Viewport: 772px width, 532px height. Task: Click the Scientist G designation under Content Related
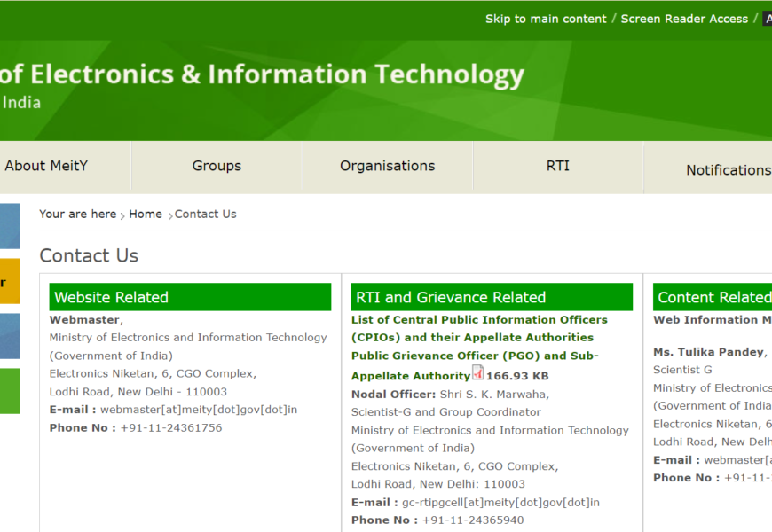[682, 370]
